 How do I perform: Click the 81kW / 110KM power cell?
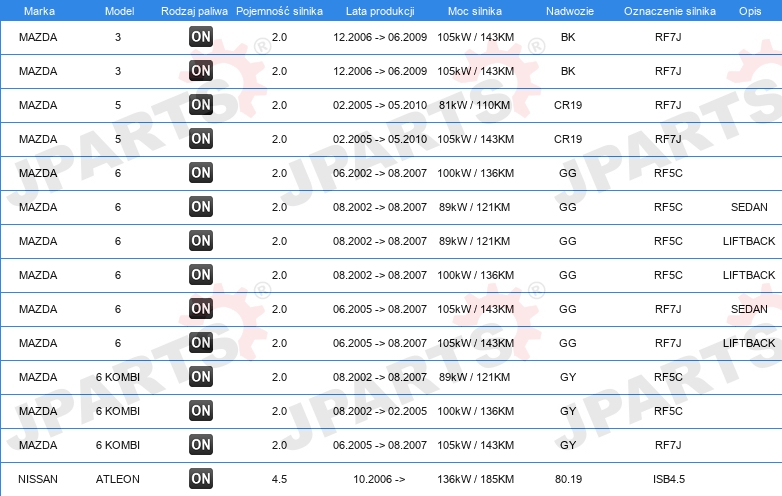point(474,105)
